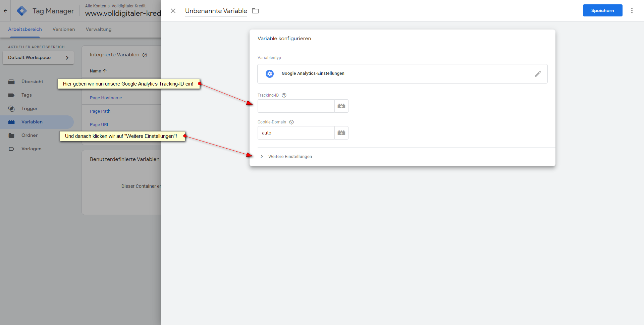The width and height of the screenshot is (644, 325).
Task: Switch to Versionen tab
Action: (64, 30)
